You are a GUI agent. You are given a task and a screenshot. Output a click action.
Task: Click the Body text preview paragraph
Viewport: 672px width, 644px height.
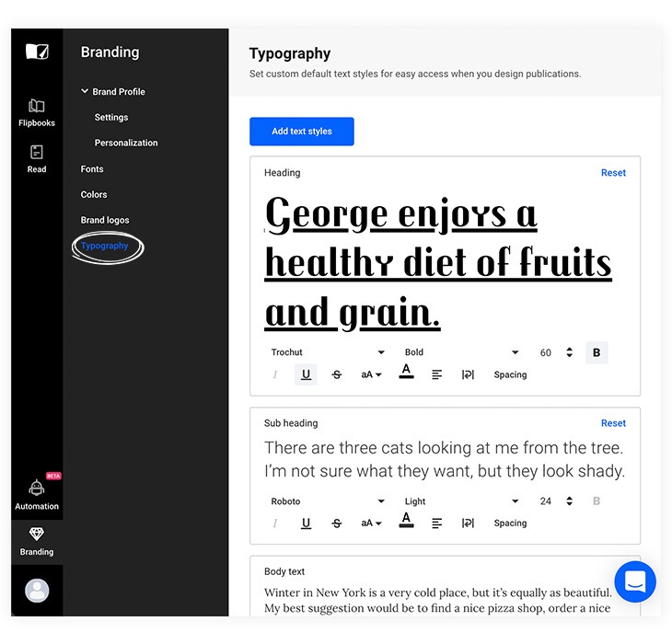point(437,601)
